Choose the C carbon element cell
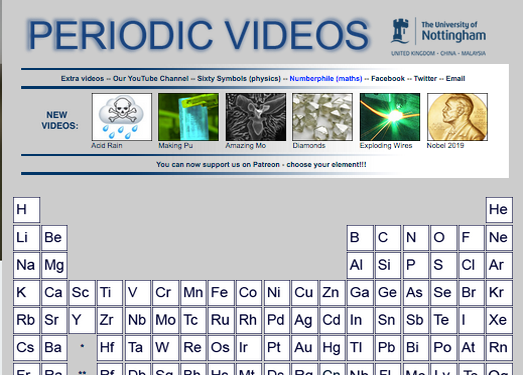Viewport: 523px width, 375px height. click(x=388, y=238)
